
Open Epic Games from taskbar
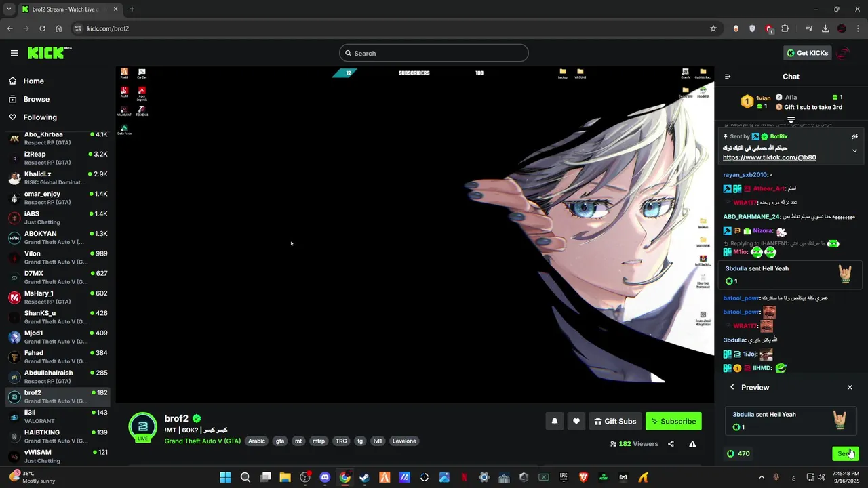click(x=564, y=477)
